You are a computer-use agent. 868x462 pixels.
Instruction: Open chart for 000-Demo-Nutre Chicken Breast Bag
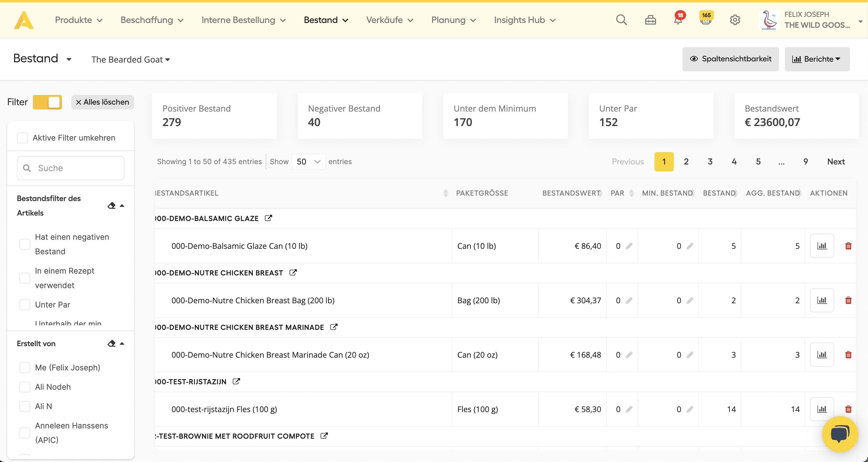[x=822, y=300]
